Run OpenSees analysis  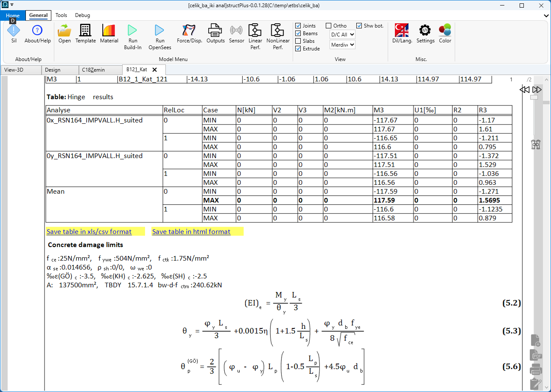(x=159, y=36)
